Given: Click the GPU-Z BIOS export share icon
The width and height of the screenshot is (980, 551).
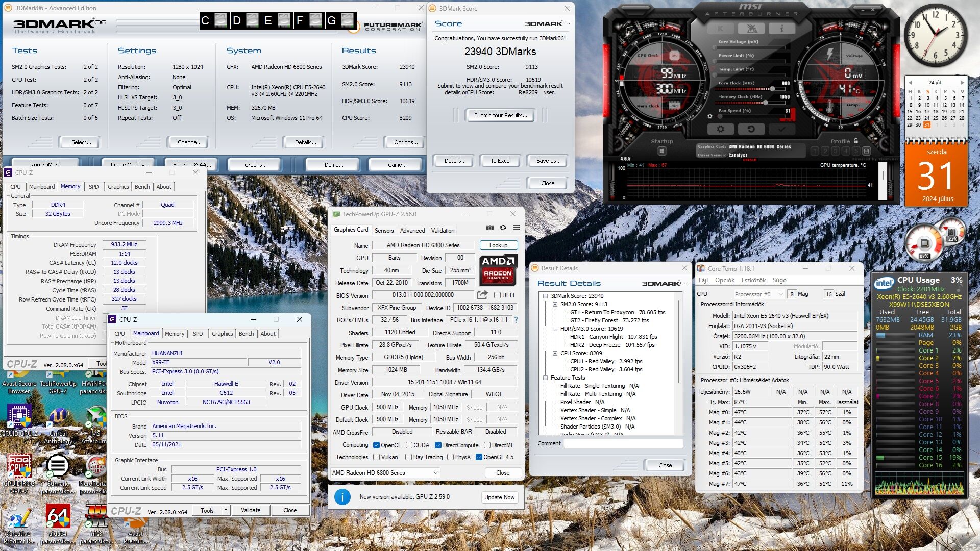Looking at the screenshot, I should (x=482, y=295).
